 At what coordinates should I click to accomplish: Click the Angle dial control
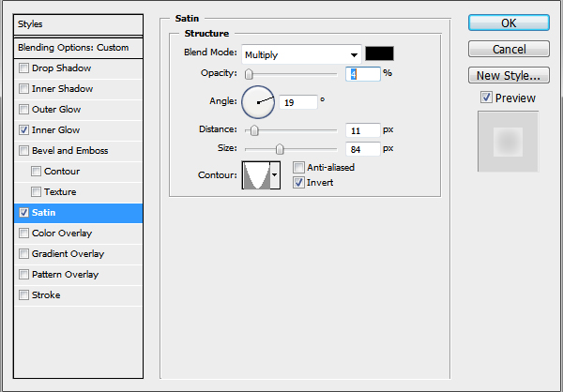[258, 102]
